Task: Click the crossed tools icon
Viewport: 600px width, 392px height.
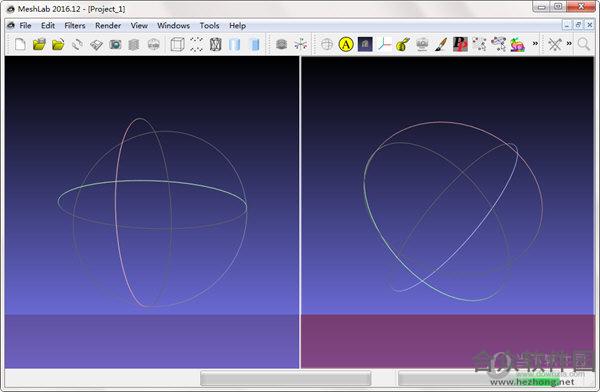Action: click(x=555, y=44)
